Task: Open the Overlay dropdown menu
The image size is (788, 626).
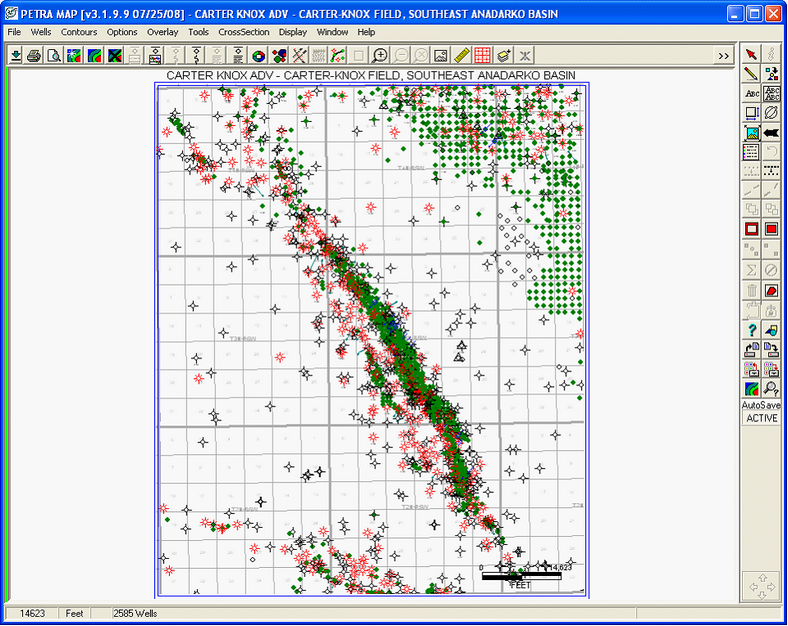Action: pos(162,32)
